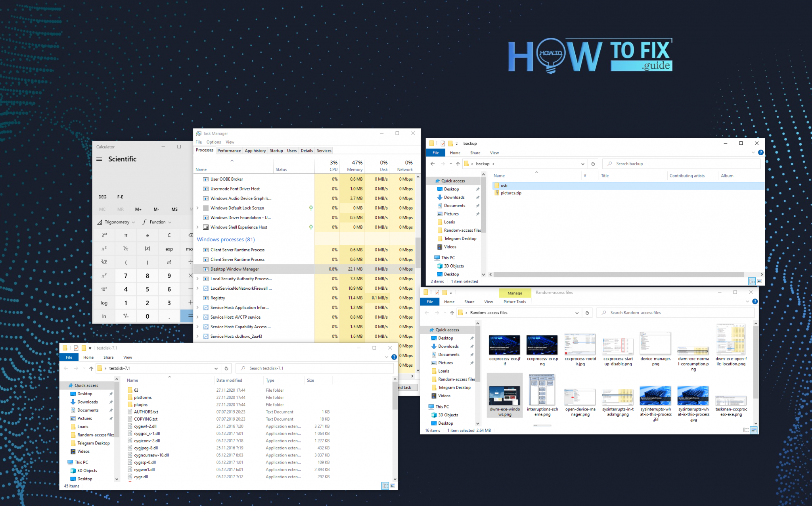Open the address bar dropdown in the backup window
This screenshot has width=812, height=506.
582,164
